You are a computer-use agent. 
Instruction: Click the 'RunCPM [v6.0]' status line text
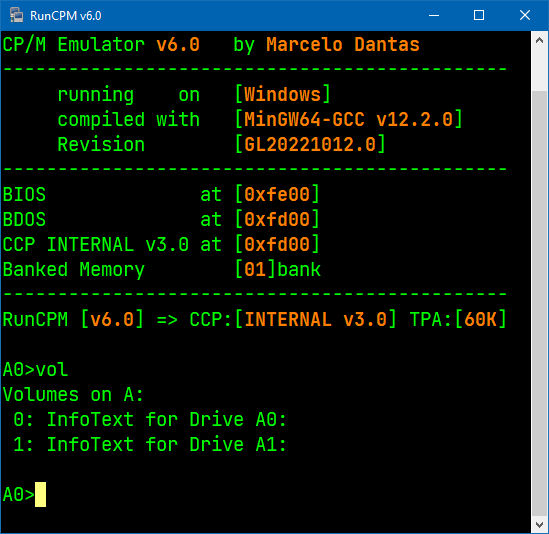click(74, 319)
